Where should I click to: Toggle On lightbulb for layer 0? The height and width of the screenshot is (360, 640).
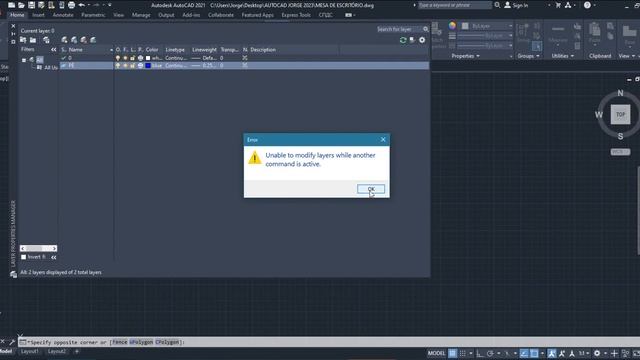(118, 58)
